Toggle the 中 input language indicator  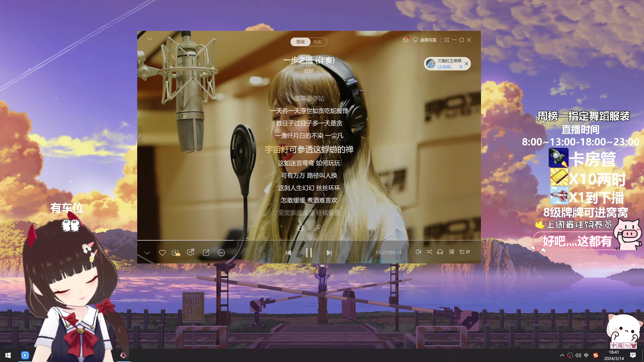[586, 355]
